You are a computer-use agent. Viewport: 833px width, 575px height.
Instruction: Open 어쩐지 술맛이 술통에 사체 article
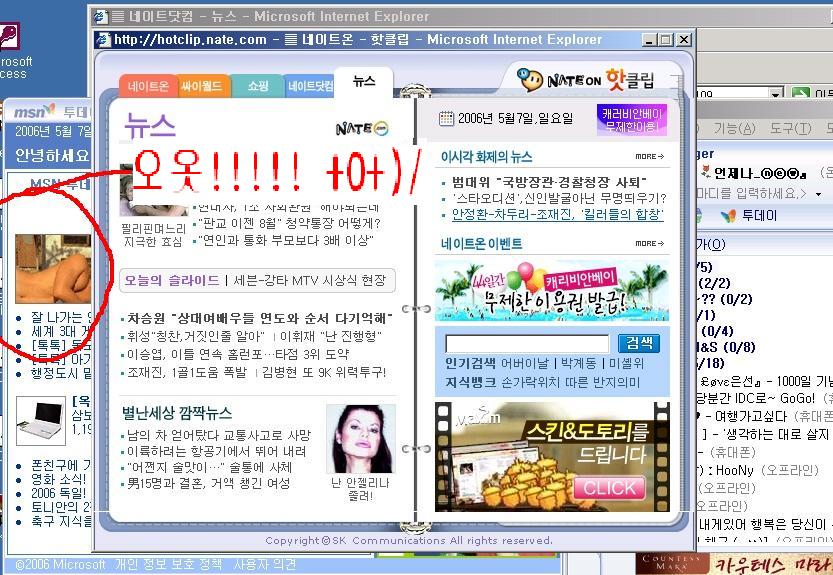pyautogui.click(x=209, y=468)
